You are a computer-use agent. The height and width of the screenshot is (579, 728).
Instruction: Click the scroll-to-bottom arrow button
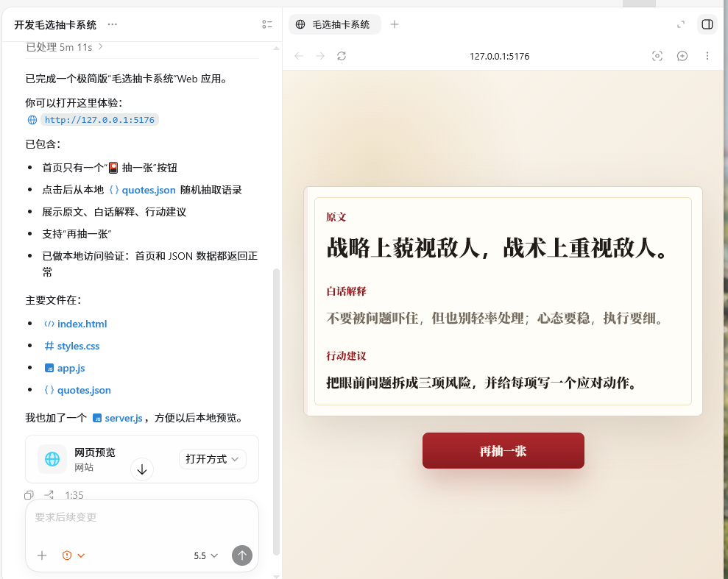click(142, 469)
